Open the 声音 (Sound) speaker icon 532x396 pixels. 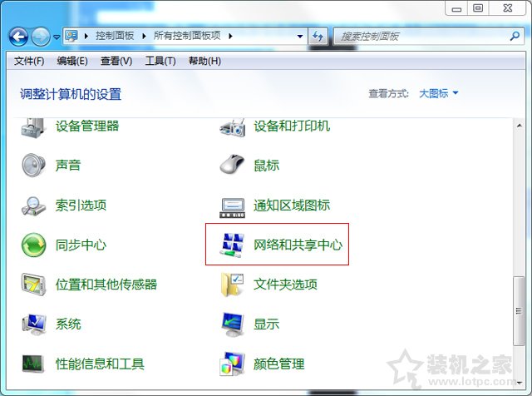[34, 165]
